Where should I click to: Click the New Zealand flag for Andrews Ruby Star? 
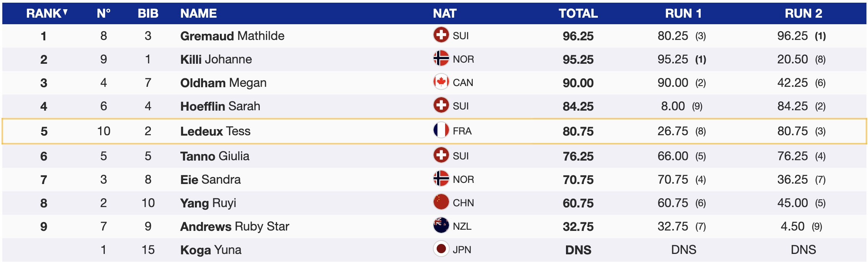point(441,226)
